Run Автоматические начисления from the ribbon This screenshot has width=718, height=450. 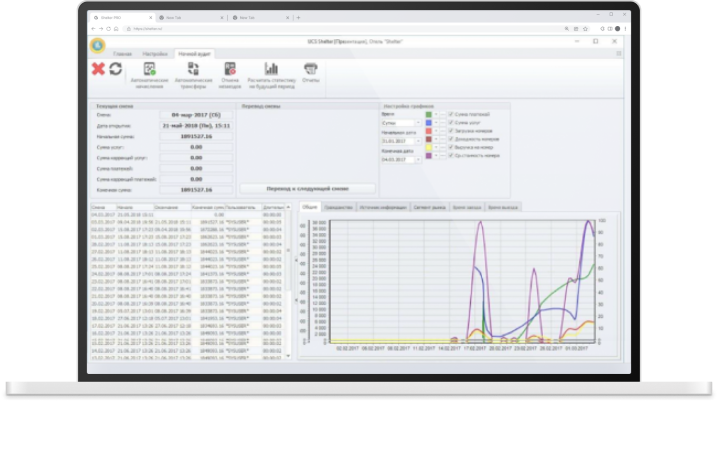(x=150, y=76)
